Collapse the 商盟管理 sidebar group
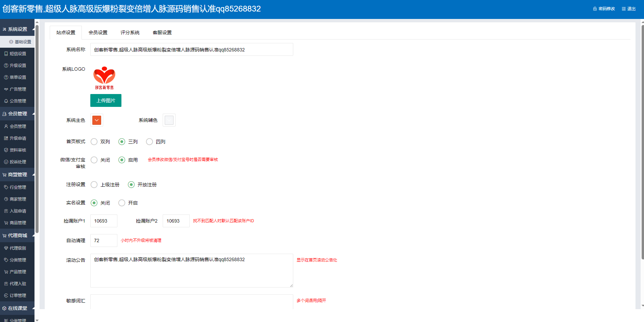Image resolution: width=644 pixels, height=322 pixels. 17,175
